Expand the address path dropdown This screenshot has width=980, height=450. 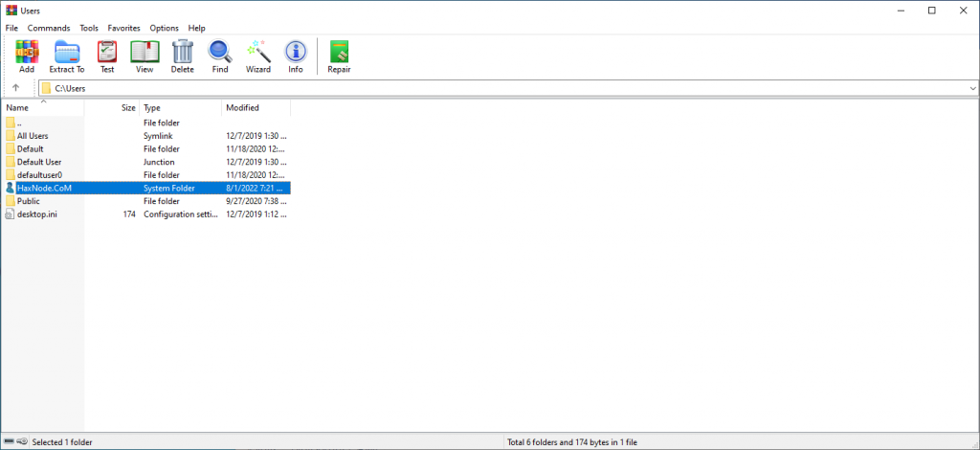click(972, 89)
